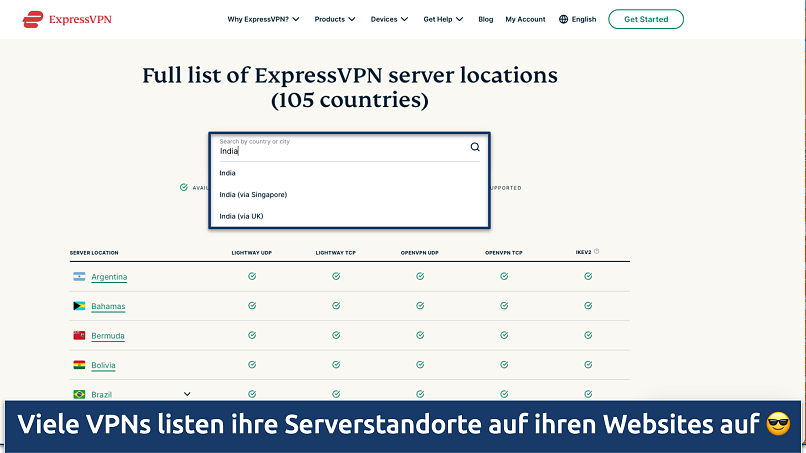Open the Brazil server entry
806x453 pixels.
pos(101,394)
